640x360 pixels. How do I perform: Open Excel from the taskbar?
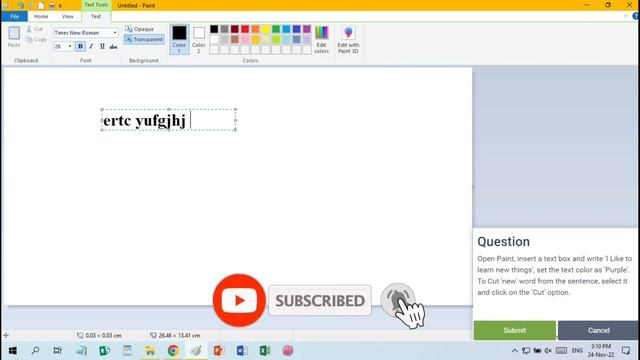point(264,351)
